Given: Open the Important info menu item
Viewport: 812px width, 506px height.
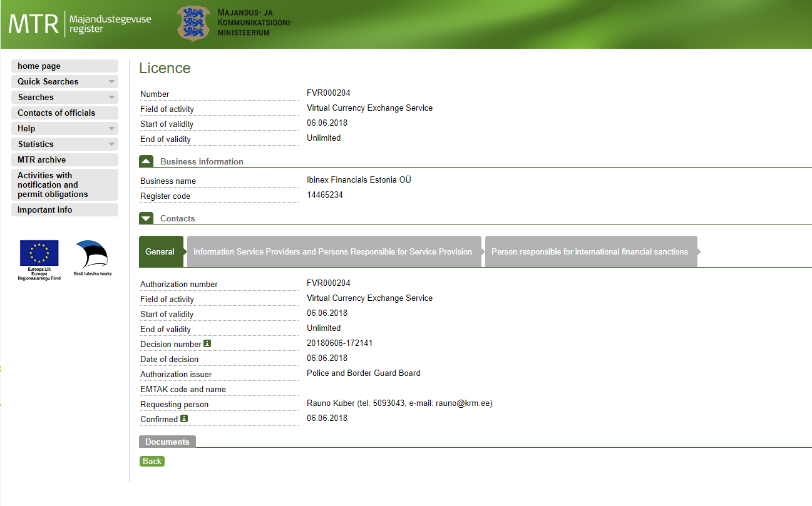Looking at the screenshot, I should [x=64, y=210].
